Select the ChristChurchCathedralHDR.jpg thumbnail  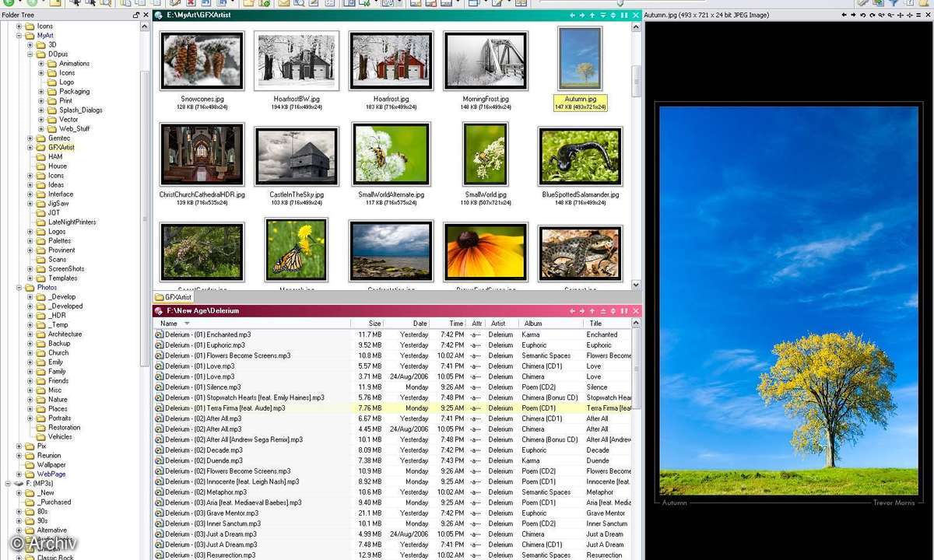coord(202,154)
